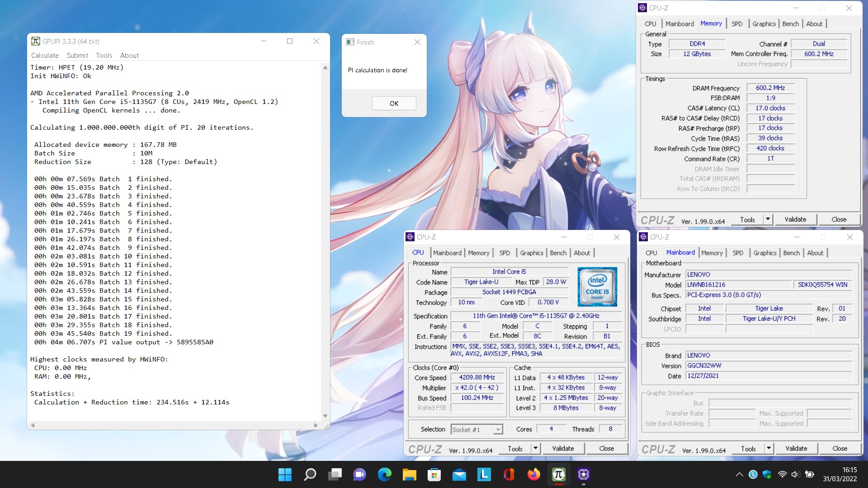Screen dimensions: 868x488
Task: Open Mainboard tab in the CPU window of CPU-Z
Action: (447, 253)
